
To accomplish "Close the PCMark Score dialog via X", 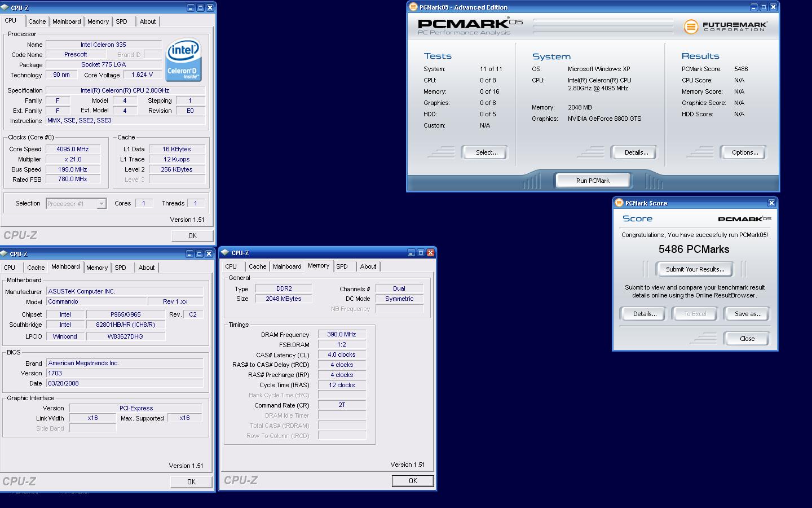I will 771,203.
